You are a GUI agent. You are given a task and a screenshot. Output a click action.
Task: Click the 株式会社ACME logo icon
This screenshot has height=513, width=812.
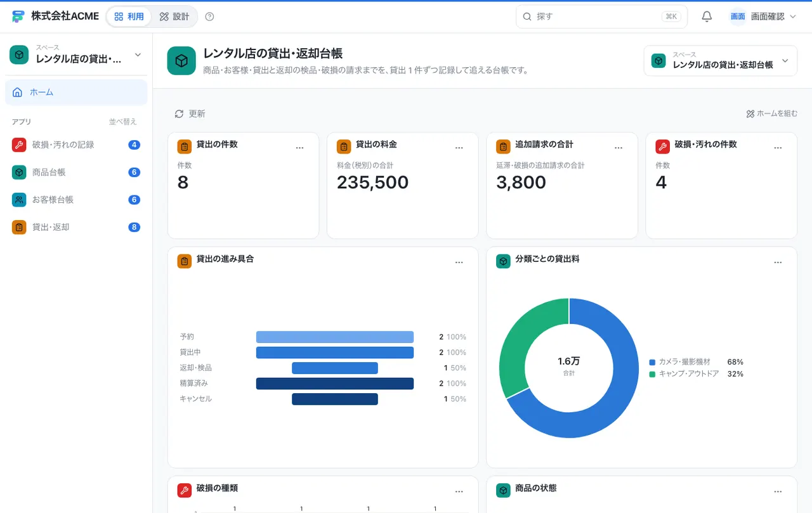point(18,16)
